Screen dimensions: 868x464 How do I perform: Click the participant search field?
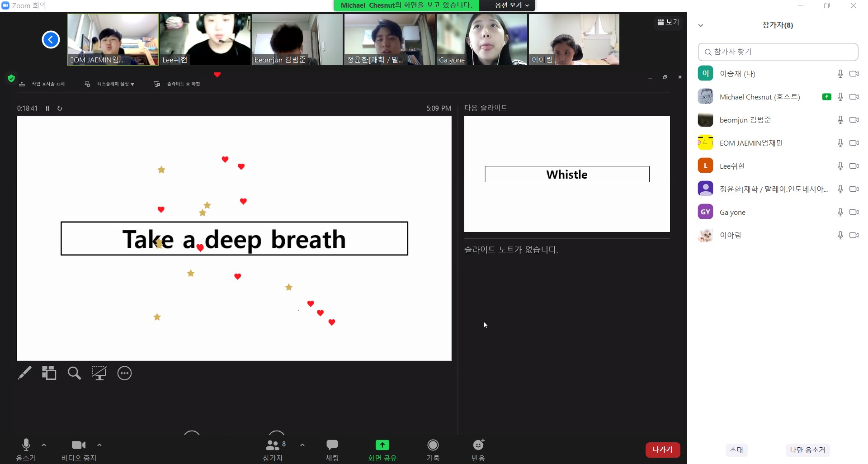(x=778, y=52)
